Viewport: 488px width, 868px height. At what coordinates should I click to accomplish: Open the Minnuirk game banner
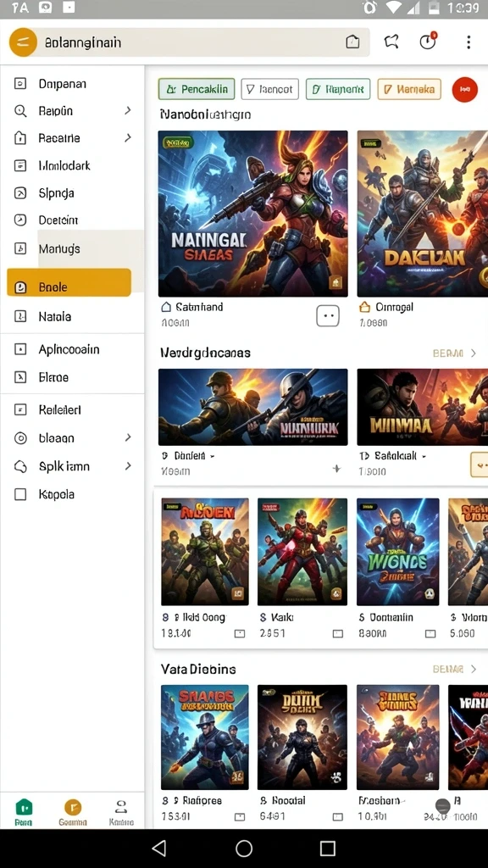252,407
